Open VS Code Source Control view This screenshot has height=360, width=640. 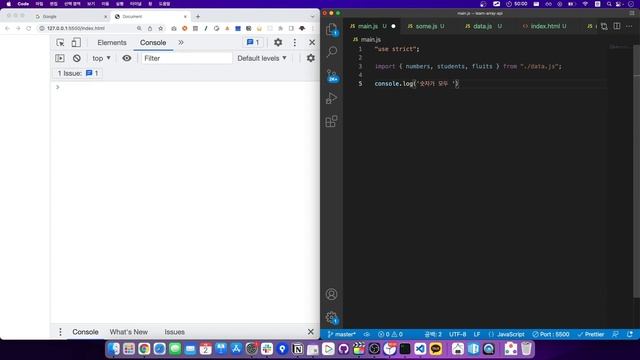coord(332,76)
